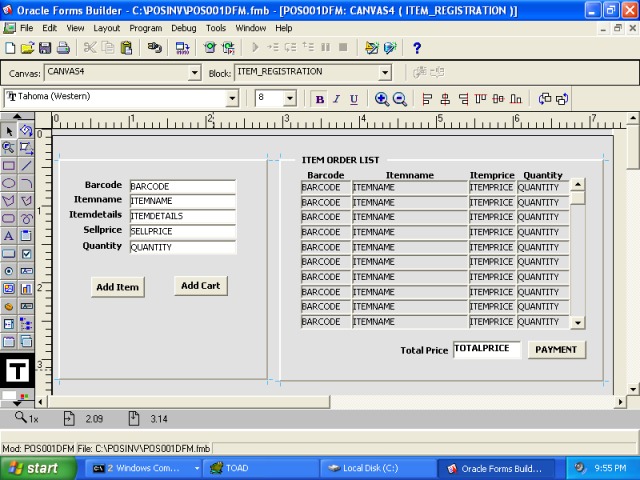
Task: Open the Layout menu
Action: (x=106, y=28)
